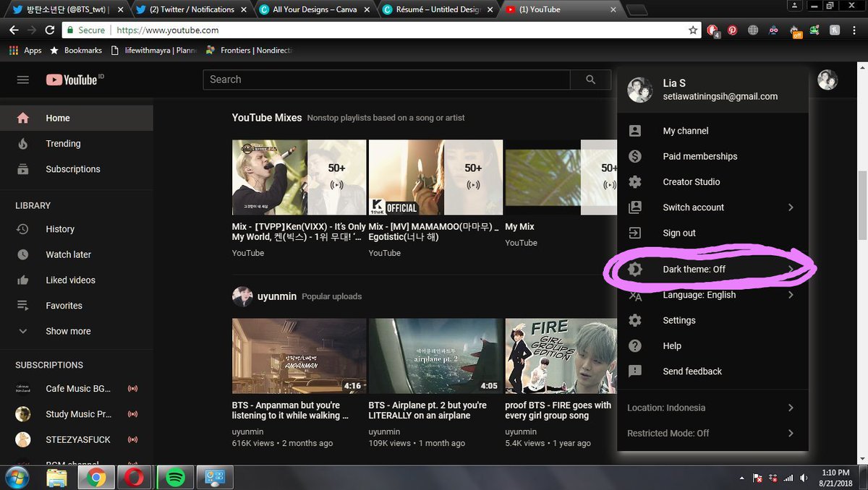Open the BTS FIRE girl group video title

[x=558, y=411]
